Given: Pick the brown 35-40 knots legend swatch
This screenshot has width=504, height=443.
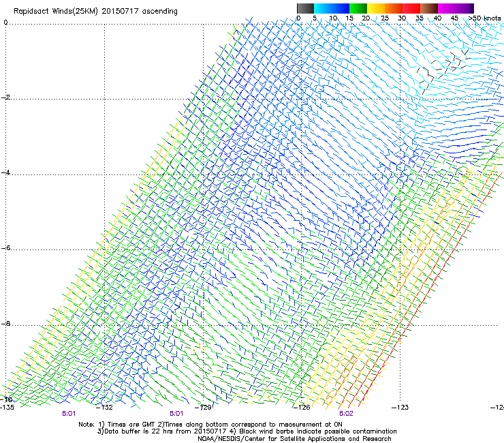Looking at the screenshot, I should point(429,8).
